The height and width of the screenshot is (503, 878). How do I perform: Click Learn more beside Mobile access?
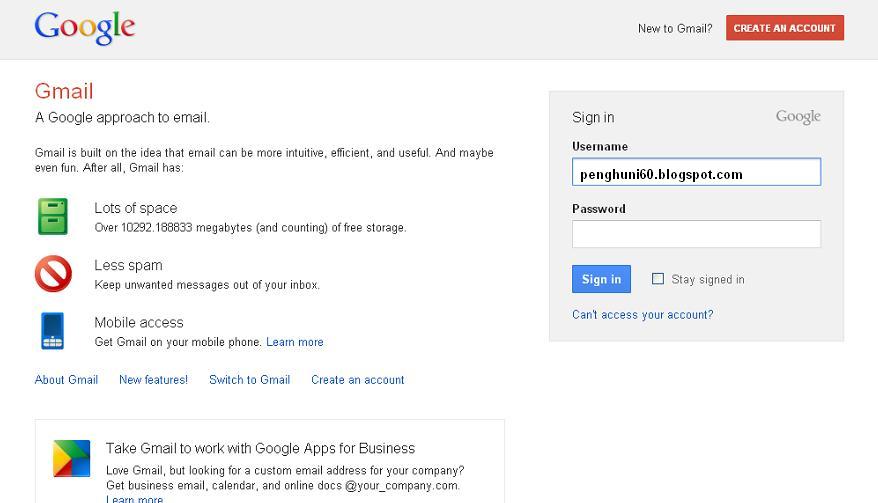[294, 342]
